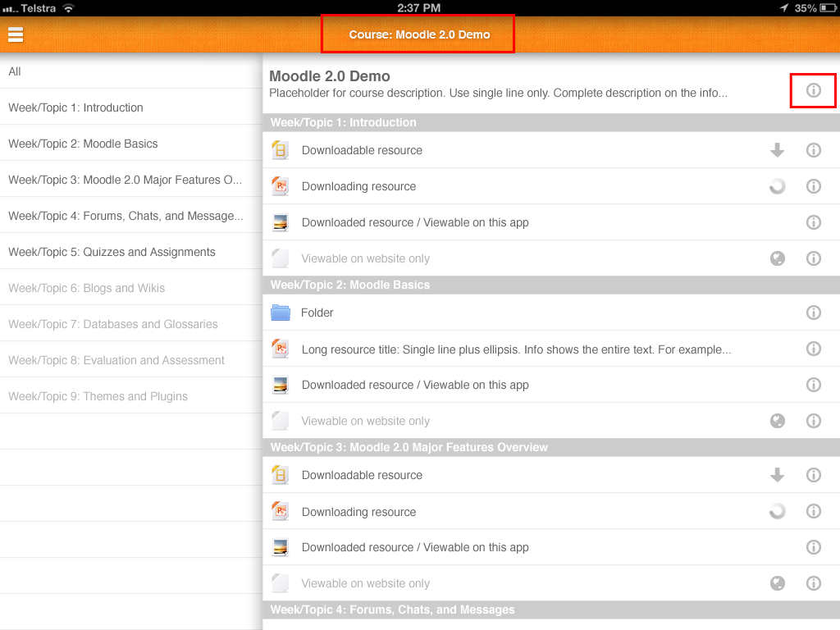Tap the Placeholder for course description text
The width and height of the screenshot is (840, 630).
[x=498, y=93]
